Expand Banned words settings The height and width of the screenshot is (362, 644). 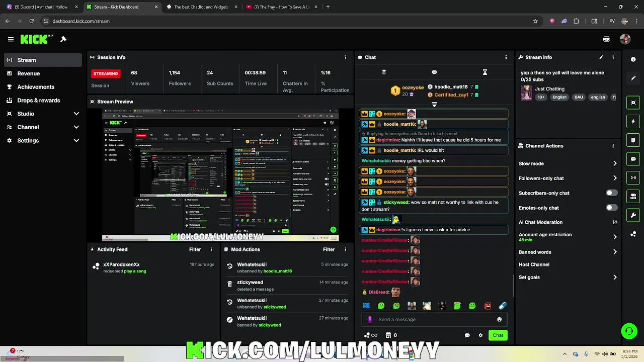[615, 252]
